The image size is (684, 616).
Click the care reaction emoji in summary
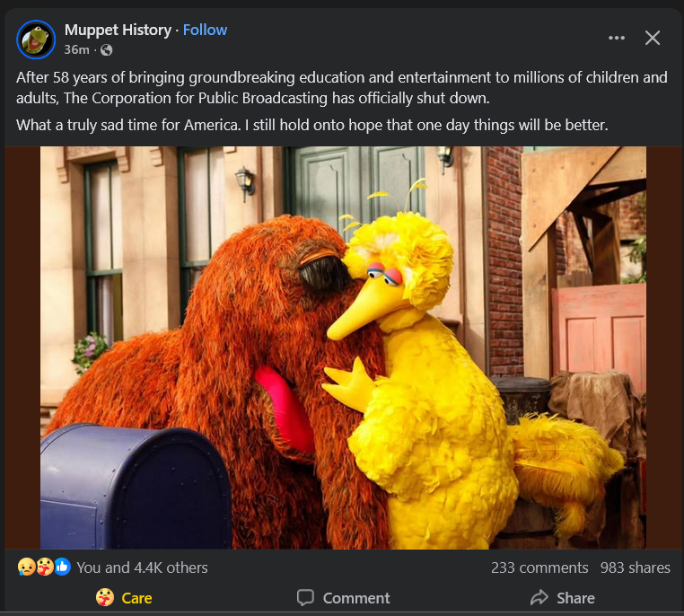pyautogui.click(x=44, y=568)
